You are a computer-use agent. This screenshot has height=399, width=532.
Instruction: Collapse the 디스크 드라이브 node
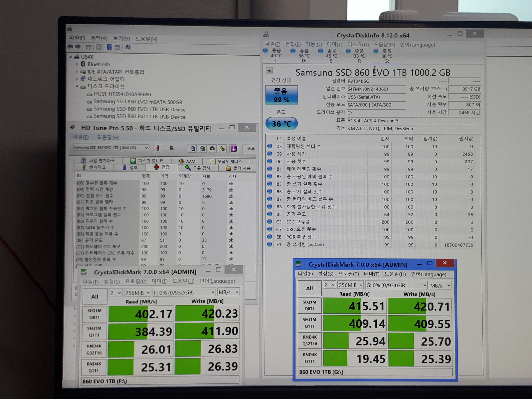click(77, 86)
